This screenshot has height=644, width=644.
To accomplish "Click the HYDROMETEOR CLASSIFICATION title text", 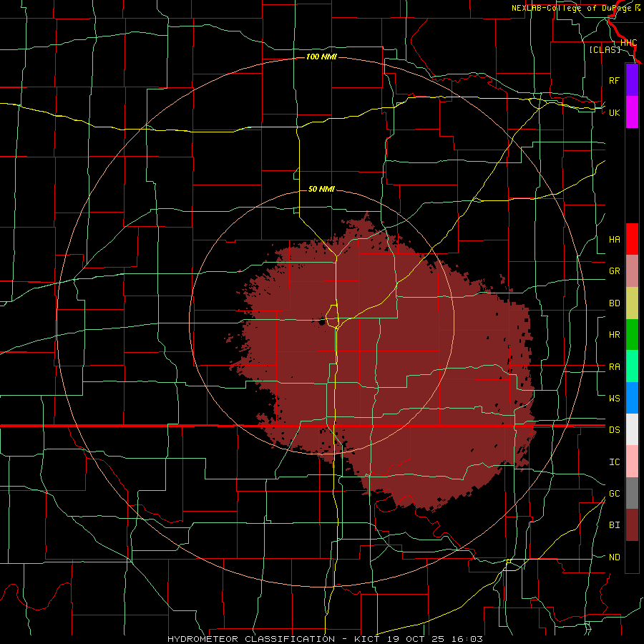I will [x=250, y=639].
